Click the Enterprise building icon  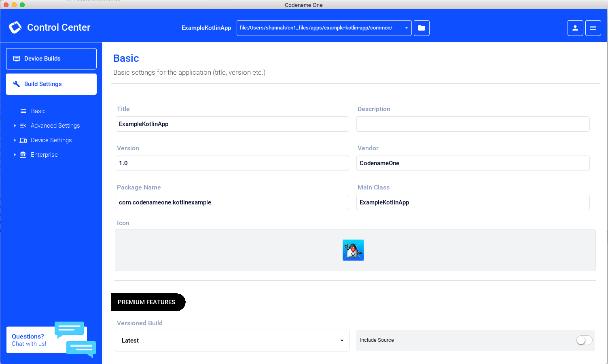[23, 155]
